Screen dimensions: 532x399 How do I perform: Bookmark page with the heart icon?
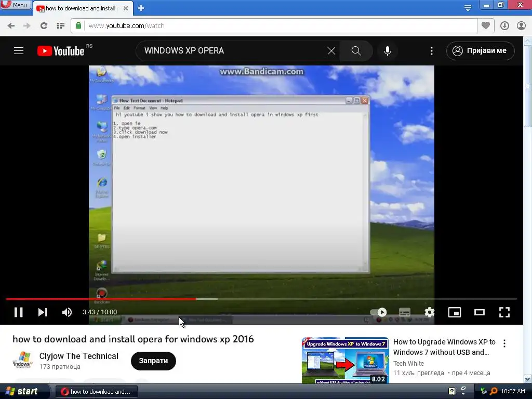pyautogui.click(x=486, y=25)
